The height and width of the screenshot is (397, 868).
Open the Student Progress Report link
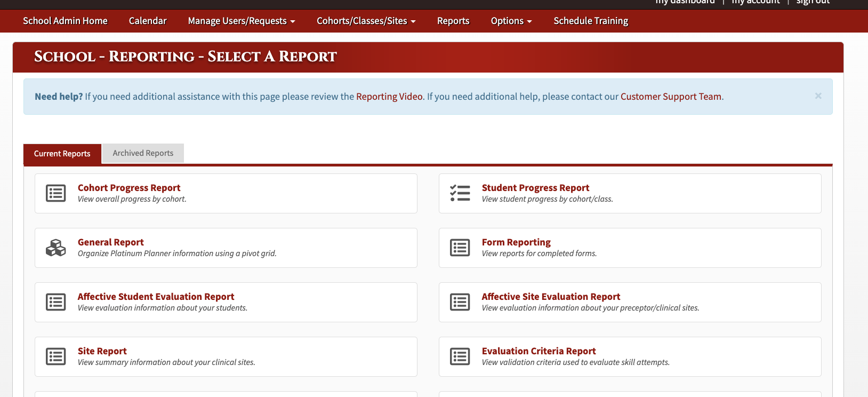[535, 188]
